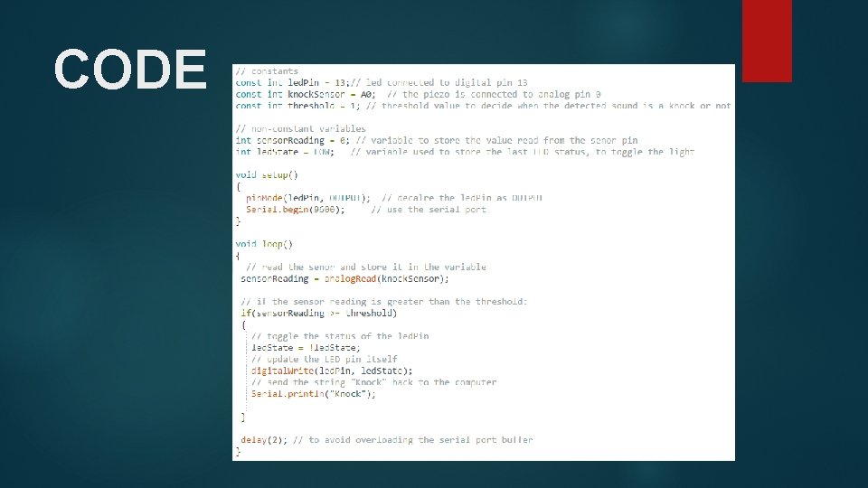The image size is (868, 488).
Task: Click the 'send the string Knock' comment
Action: [373, 382]
